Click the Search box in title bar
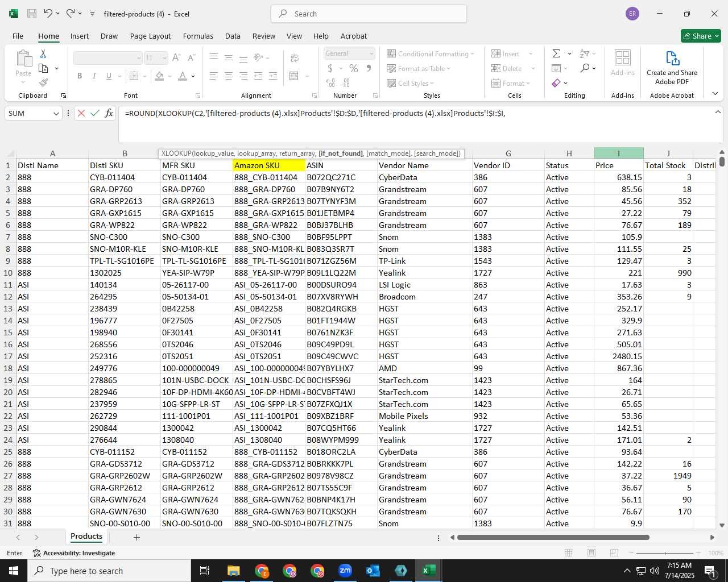The image size is (728, 582). 369,14
